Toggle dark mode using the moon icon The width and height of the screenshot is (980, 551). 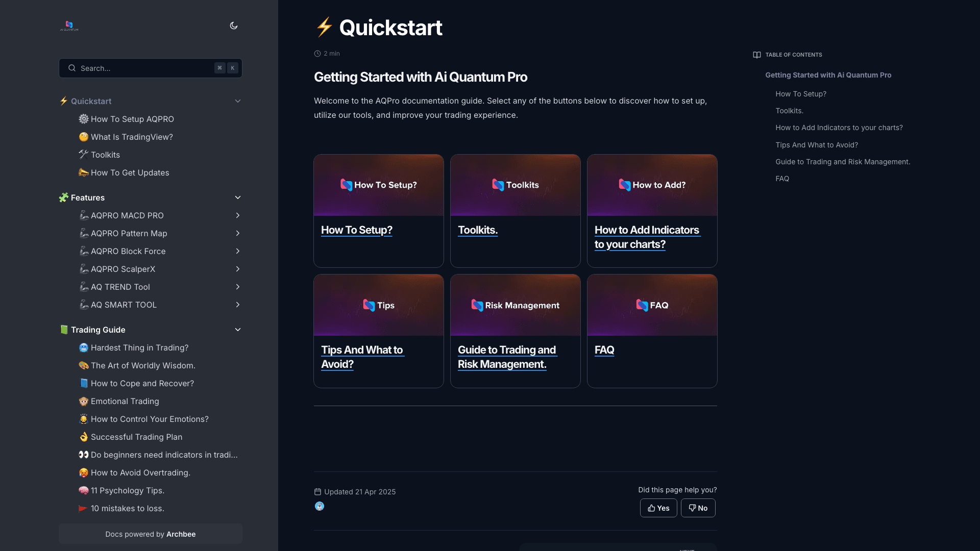(x=234, y=26)
